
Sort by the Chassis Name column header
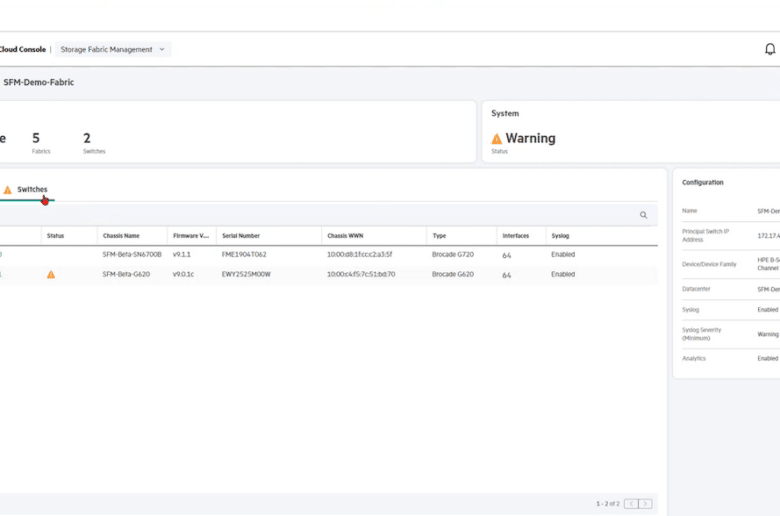tap(121, 236)
